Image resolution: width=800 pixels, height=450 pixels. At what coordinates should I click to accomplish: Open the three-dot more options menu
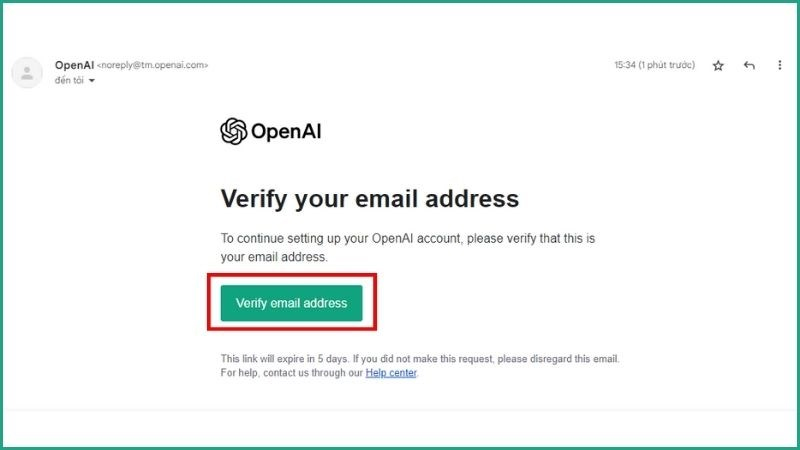pos(780,65)
